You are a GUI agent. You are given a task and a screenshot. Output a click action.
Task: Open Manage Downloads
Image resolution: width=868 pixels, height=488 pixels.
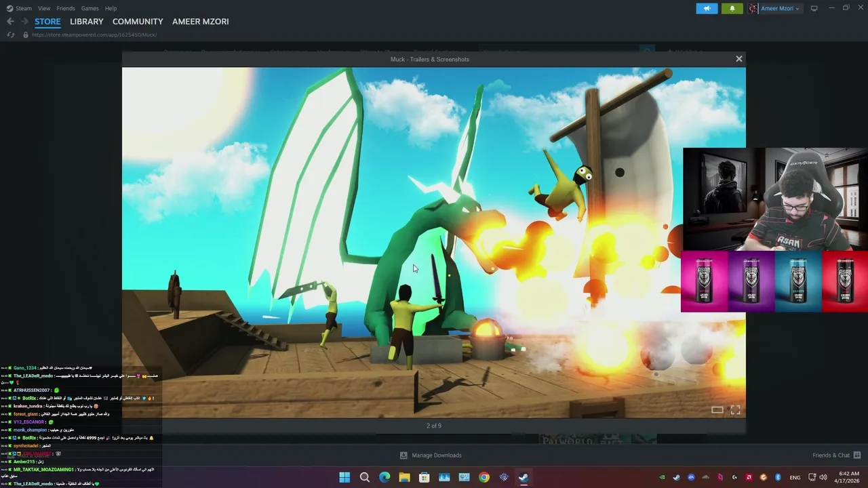pos(431,455)
